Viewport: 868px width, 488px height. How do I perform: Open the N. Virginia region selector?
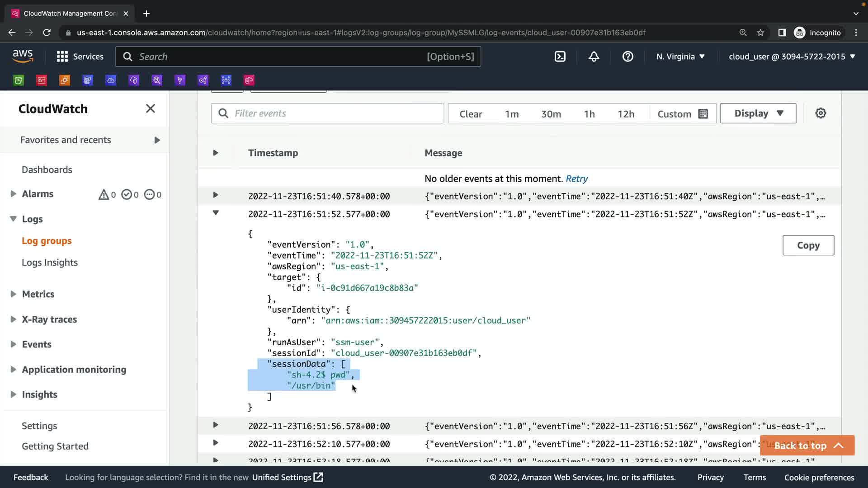680,56
